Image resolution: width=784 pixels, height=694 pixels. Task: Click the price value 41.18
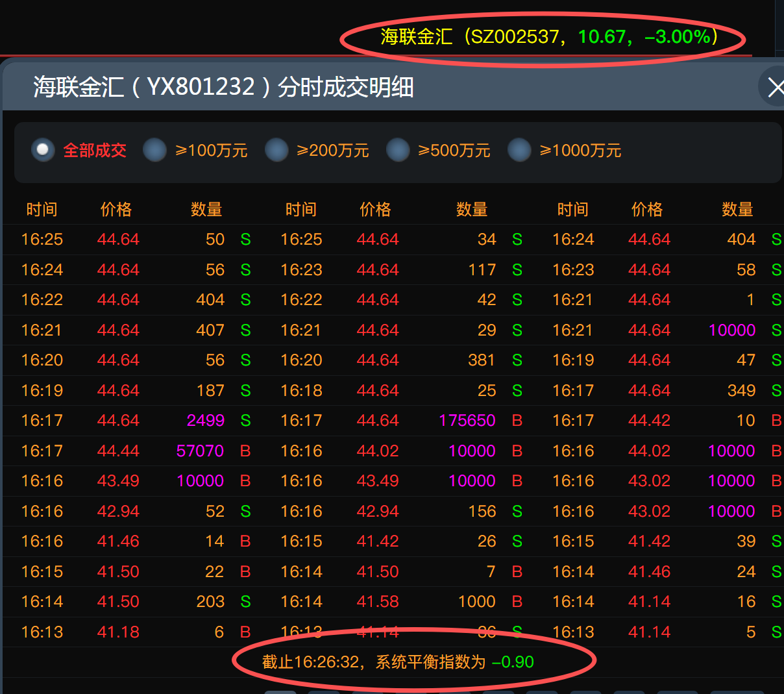tap(118, 632)
